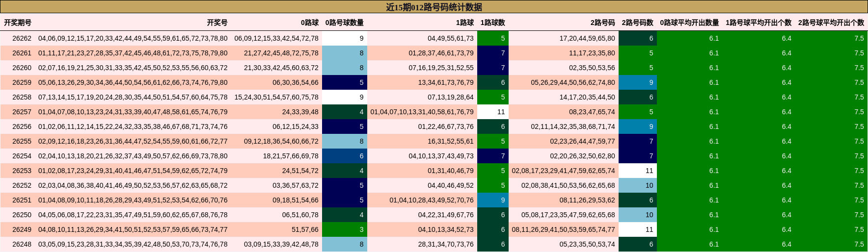
Task: Select the 开奖期号 column header
Action: click(x=18, y=23)
